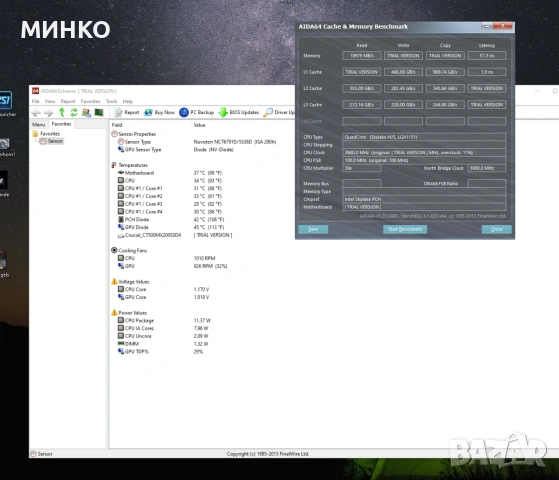Image resolution: width=559 pixels, height=480 pixels.
Task: Click the Memory Read result field
Action: coord(361,56)
